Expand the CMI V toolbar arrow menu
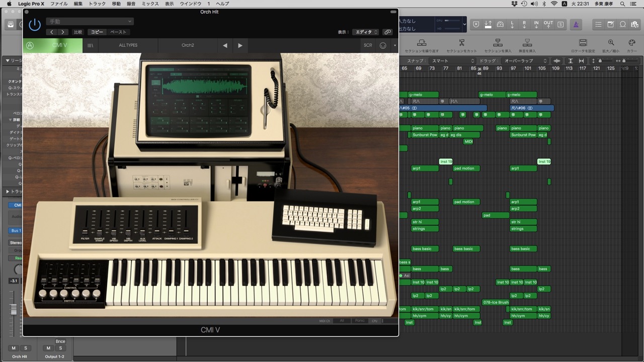644x362 pixels. (395, 45)
